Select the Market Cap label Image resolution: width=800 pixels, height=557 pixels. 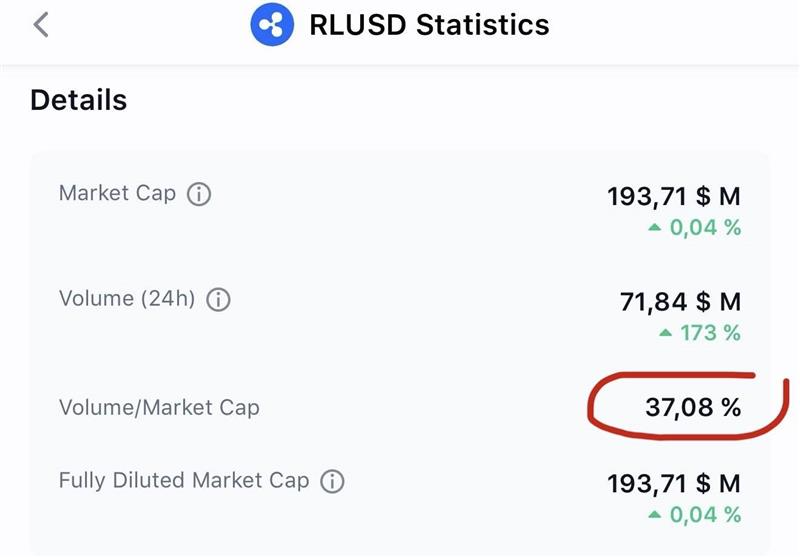click(117, 194)
